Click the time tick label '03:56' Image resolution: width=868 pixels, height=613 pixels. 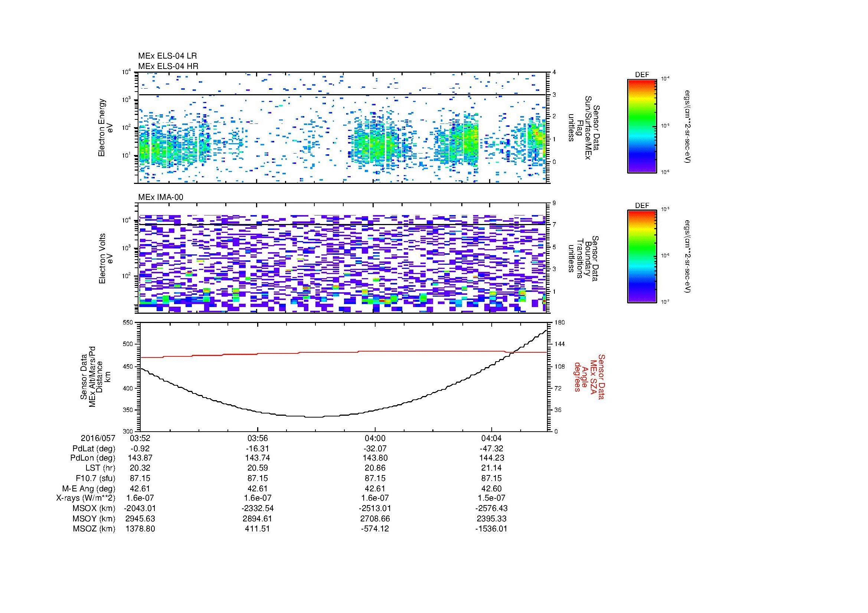pos(258,438)
